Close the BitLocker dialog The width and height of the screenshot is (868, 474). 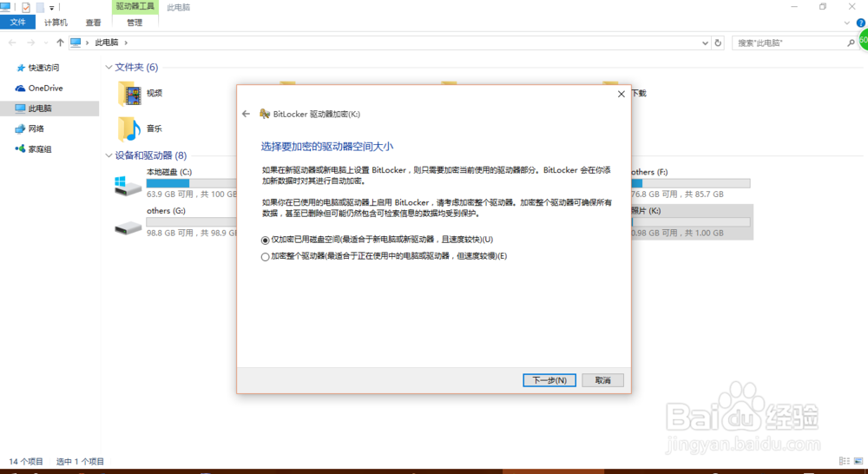[621, 94]
